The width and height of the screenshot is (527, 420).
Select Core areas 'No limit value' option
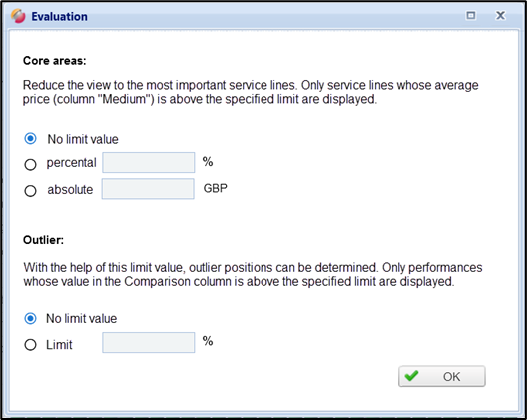31,138
